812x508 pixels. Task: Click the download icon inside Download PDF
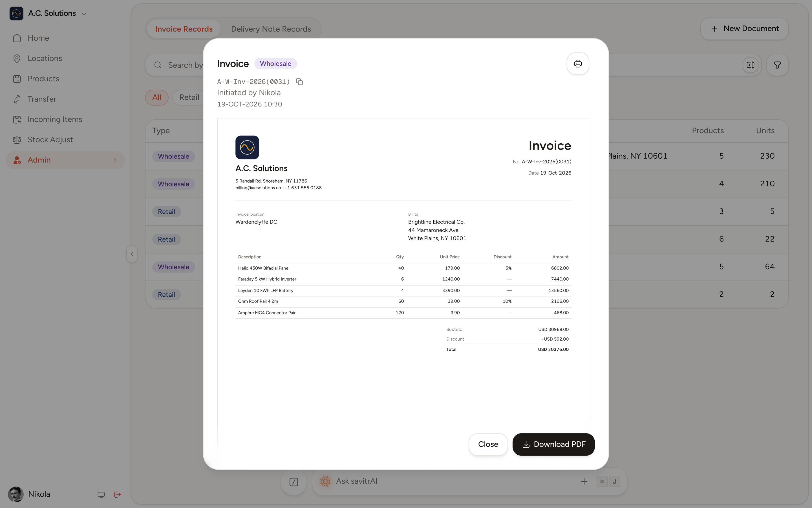coord(526,444)
